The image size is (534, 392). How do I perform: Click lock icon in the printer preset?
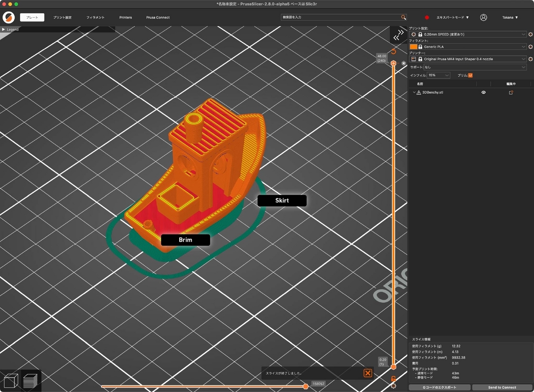[420, 59]
